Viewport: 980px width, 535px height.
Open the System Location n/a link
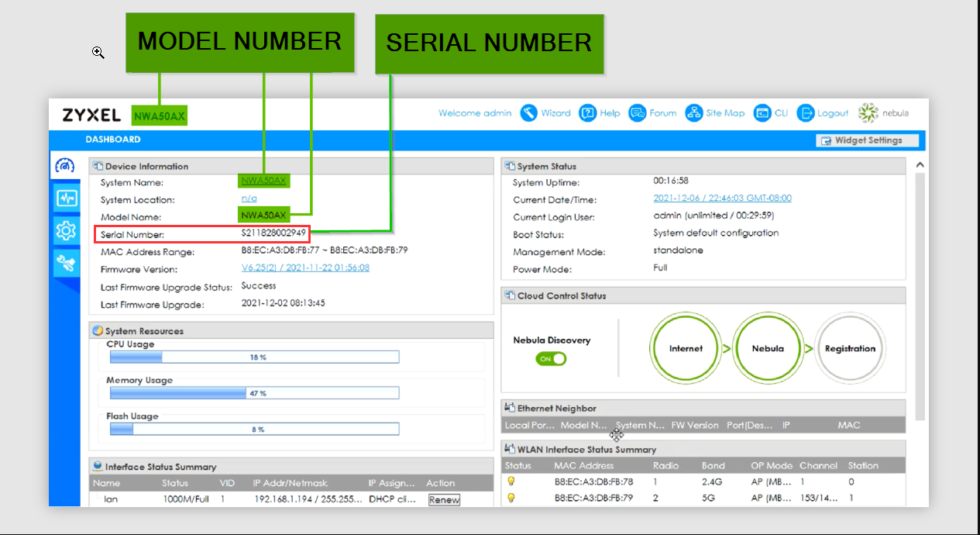pyautogui.click(x=249, y=198)
